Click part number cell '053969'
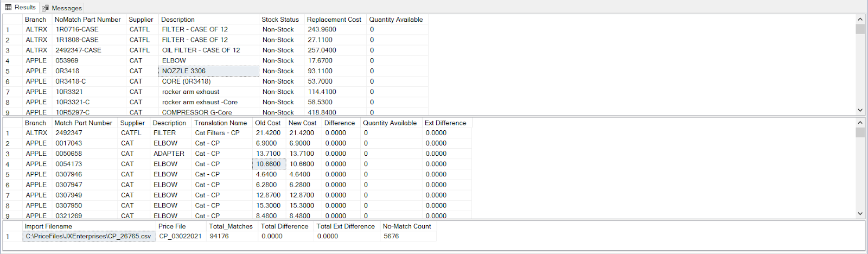Screen dimensions: 868x254 point(90,61)
